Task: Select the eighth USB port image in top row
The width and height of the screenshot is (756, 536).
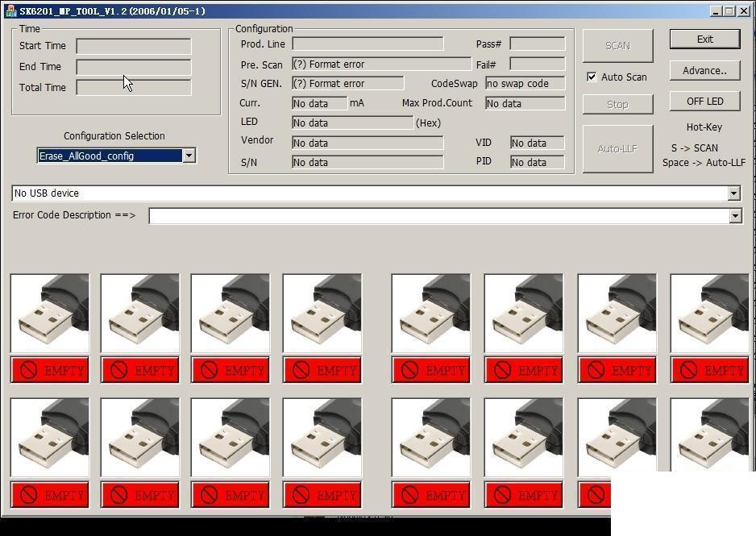Action: (710, 314)
